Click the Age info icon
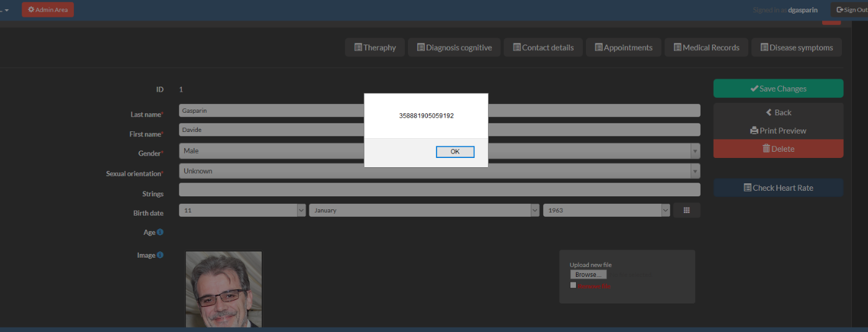 pos(160,232)
